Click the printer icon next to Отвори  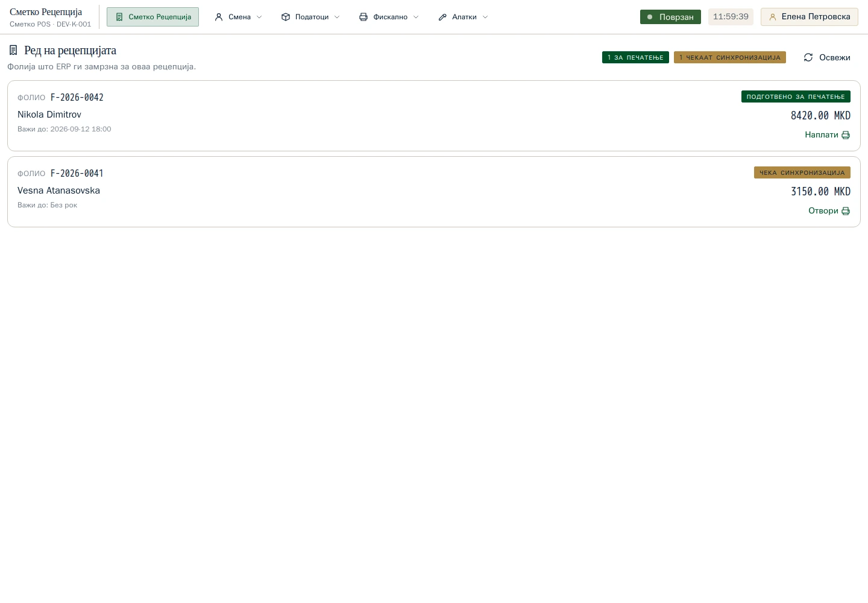pyautogui.click(x=846, y=211)
